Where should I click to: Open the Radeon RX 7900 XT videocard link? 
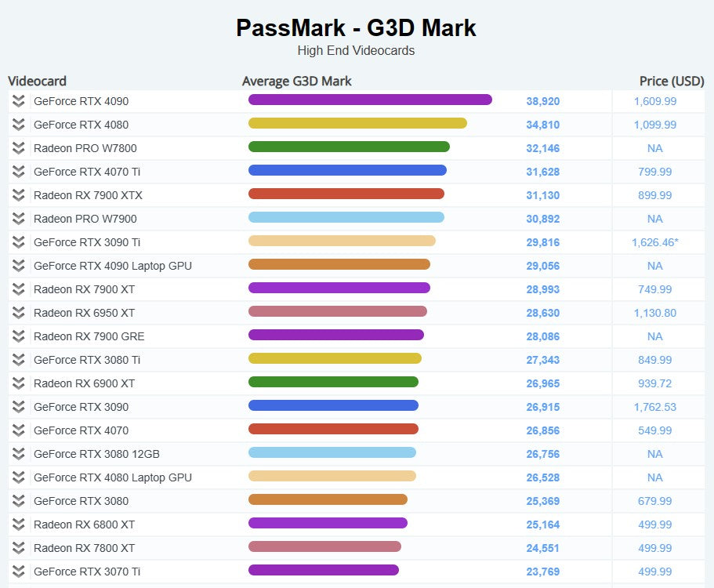click(x=84, y=289)
